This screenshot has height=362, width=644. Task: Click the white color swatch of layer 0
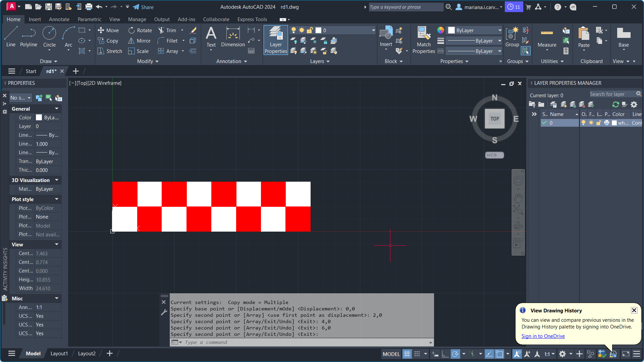(614, 123)
